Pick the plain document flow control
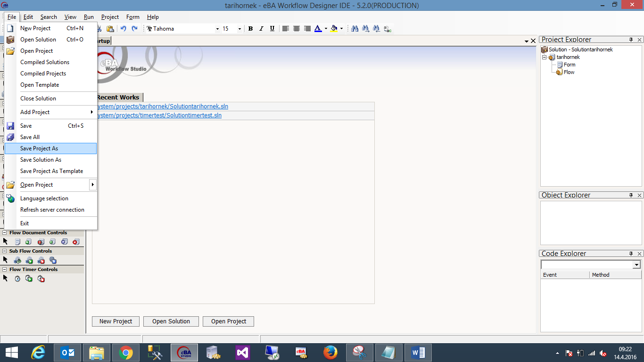 (x=17, y=242)
